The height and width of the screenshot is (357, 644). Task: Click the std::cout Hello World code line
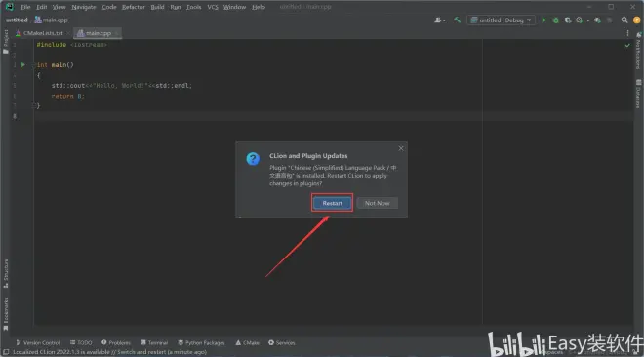(122, 86)
